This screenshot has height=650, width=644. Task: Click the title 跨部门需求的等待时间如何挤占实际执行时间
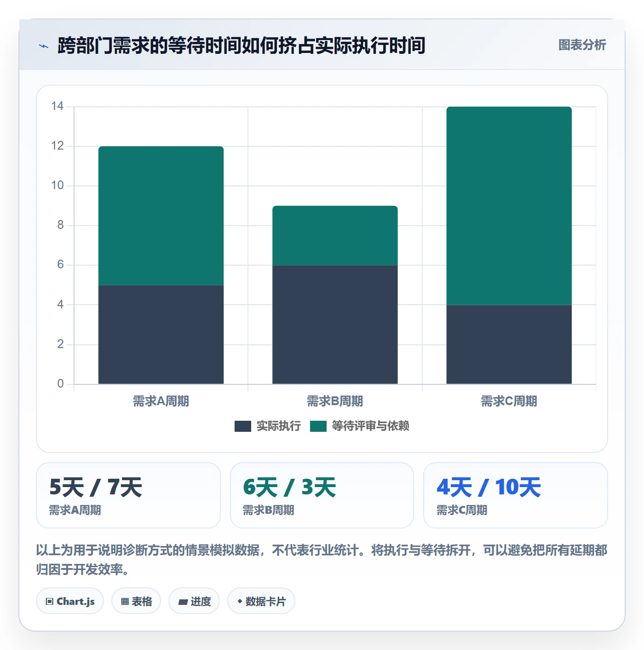point(241,46)
